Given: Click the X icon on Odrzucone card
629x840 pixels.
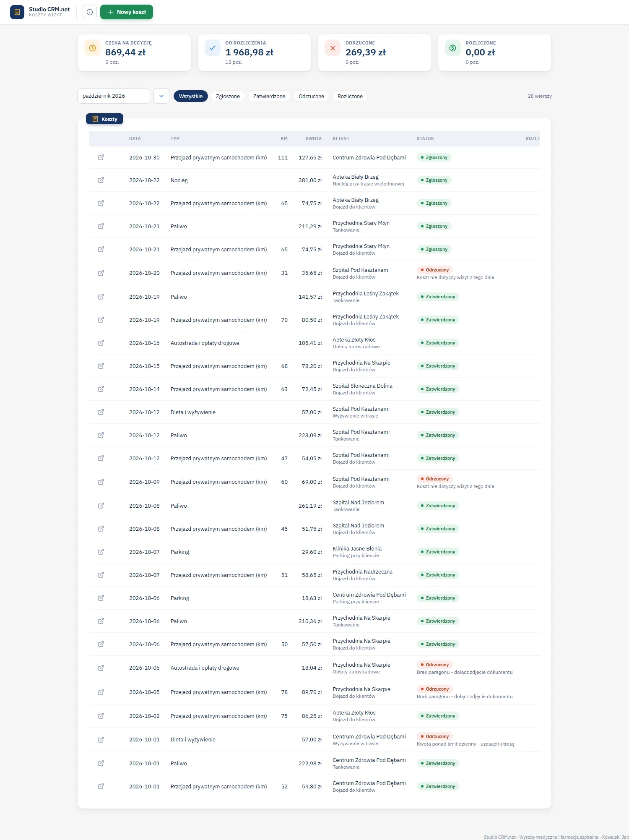Looking at the screenshot, I should [x=333, y=48].
